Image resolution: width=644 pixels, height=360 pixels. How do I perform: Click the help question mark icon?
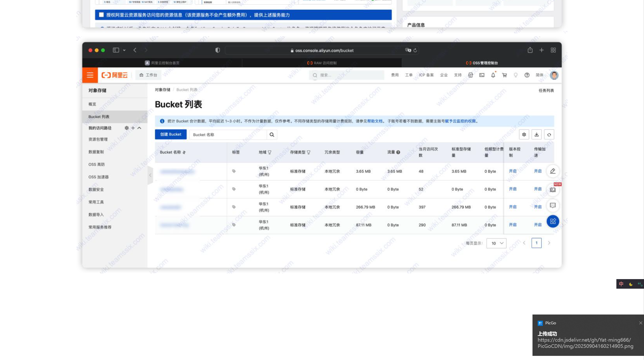click(x=527, y=75)
